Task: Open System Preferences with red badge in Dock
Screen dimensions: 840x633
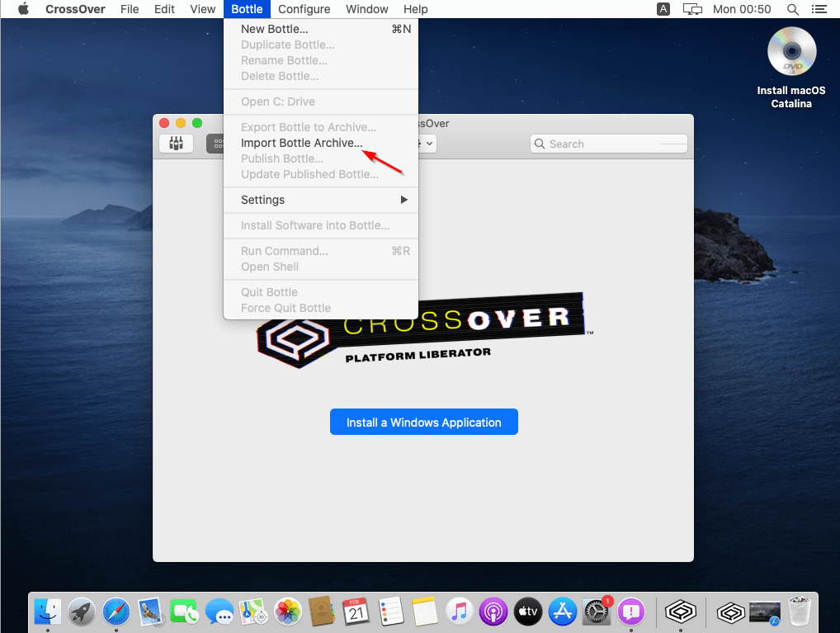Action: click(x=597, y=612)
